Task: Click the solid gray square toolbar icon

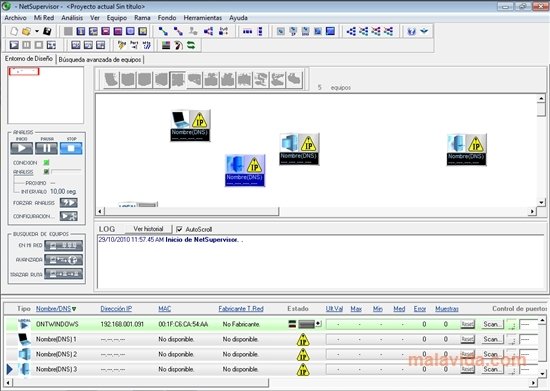Action: [68, 31]
